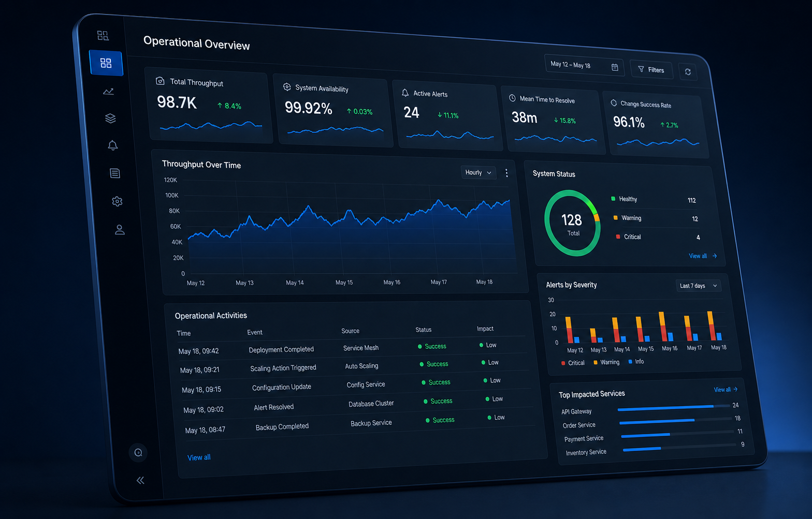Click the May 15 severity bar group

643,330
